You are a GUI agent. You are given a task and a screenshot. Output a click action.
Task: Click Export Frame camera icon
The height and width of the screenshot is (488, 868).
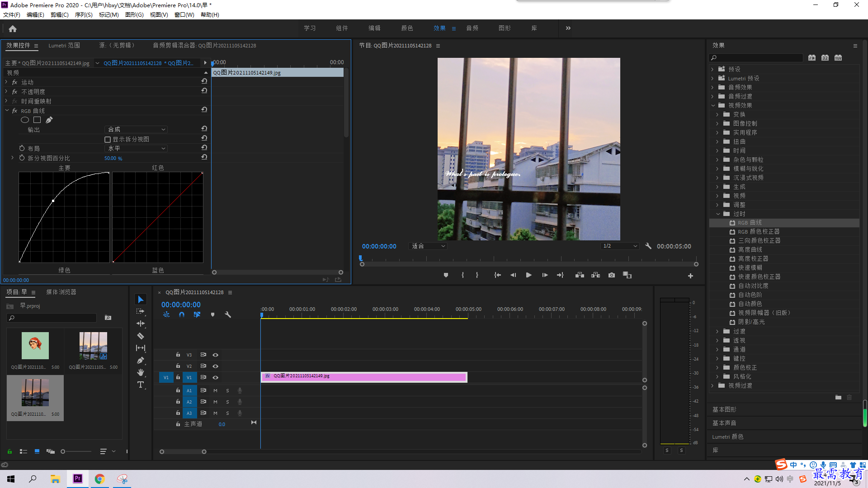pos(612,275)
